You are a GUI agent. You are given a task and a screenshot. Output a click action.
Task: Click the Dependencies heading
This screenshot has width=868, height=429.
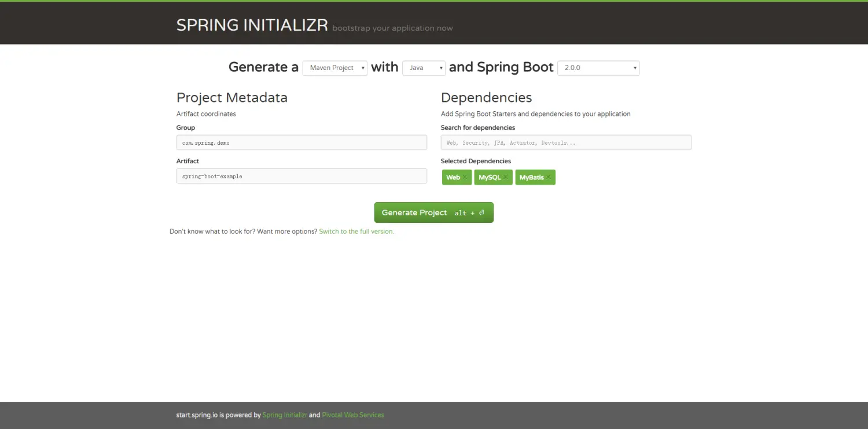487,97
